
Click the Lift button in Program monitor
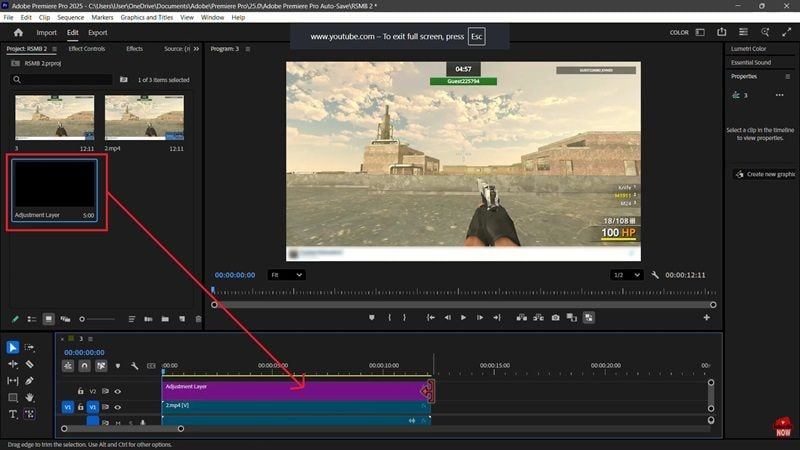click(x=521, y=317)
